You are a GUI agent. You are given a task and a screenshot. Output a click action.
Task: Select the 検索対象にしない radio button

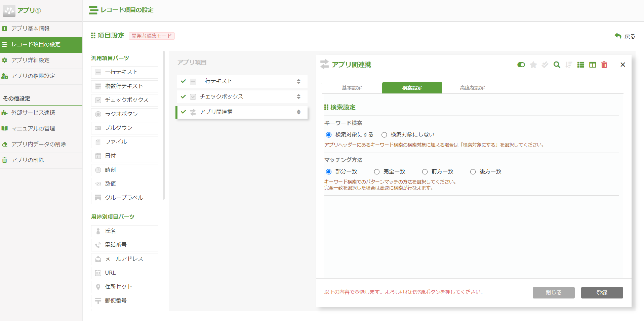[384, 134]
